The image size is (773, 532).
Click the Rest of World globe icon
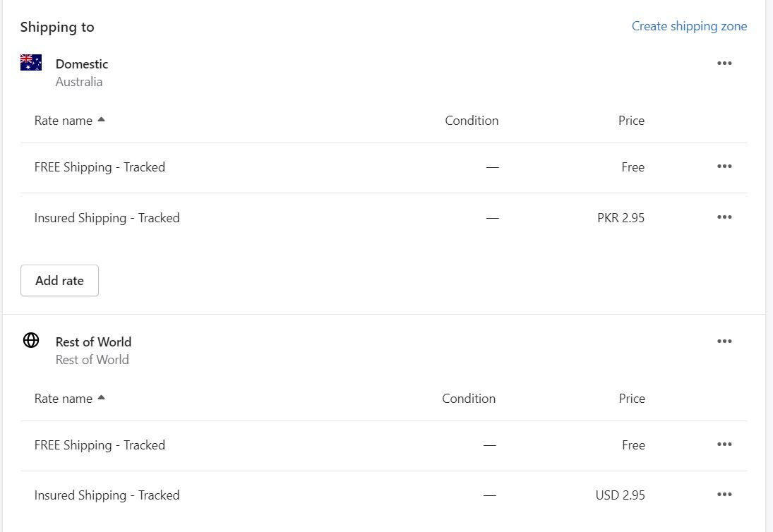point(31,341)
